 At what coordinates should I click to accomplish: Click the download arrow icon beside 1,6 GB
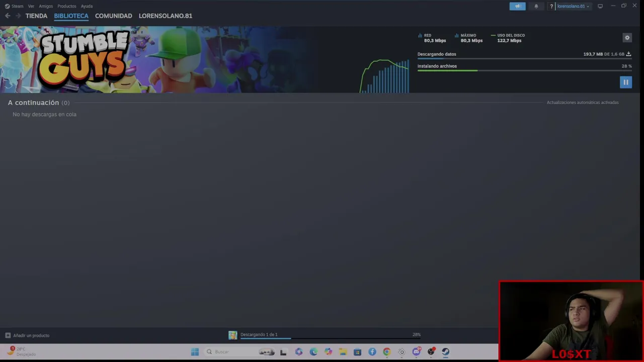pyautogui.click(x=628, y=54)
